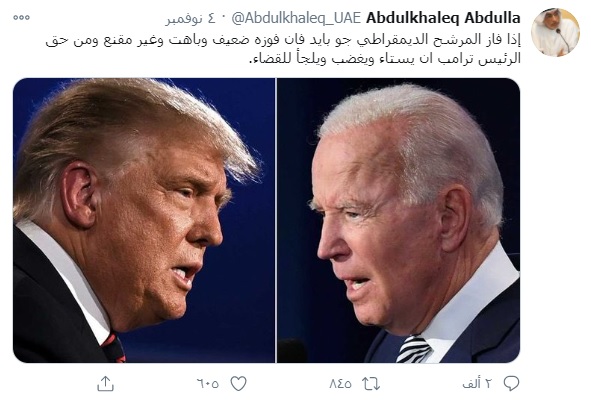Image resolution: width=591 pixels, height=408 pixels.
Task: Like the tweet with the heart icon
Action: (238, 383)
